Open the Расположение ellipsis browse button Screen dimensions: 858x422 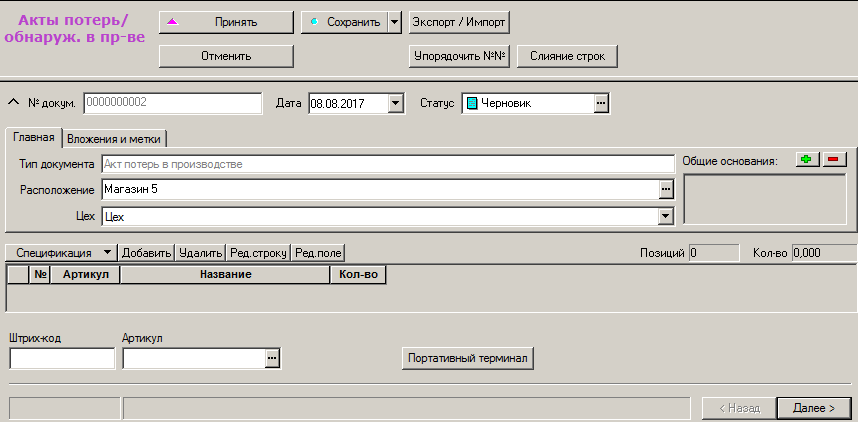[x=665, y=189]
